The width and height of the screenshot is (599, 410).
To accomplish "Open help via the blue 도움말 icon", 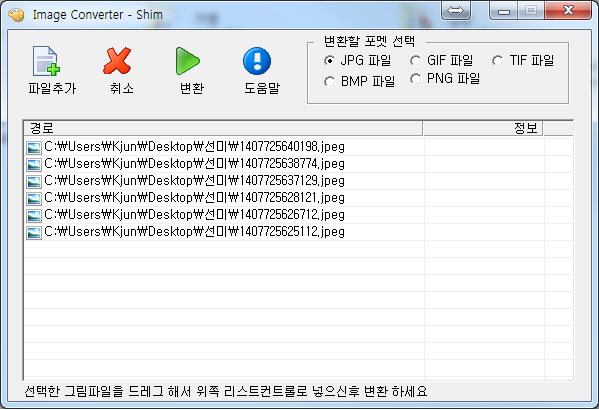I will pyautogui.click(x=257, y=61).
